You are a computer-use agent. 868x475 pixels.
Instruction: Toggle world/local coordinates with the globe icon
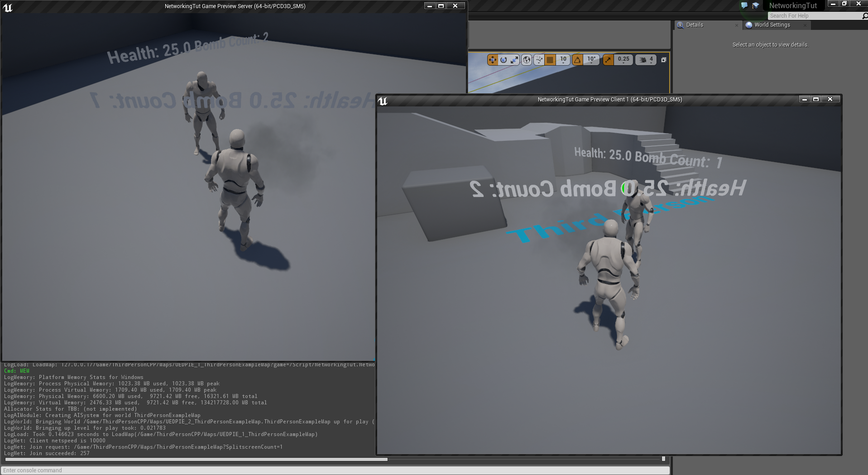(x=527, y=60)
